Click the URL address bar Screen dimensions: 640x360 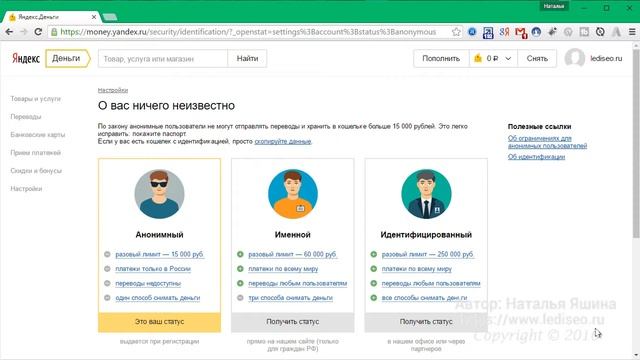[255, 32]
